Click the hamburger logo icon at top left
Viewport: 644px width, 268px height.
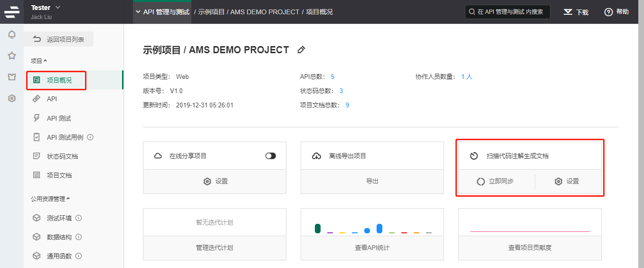12,12
